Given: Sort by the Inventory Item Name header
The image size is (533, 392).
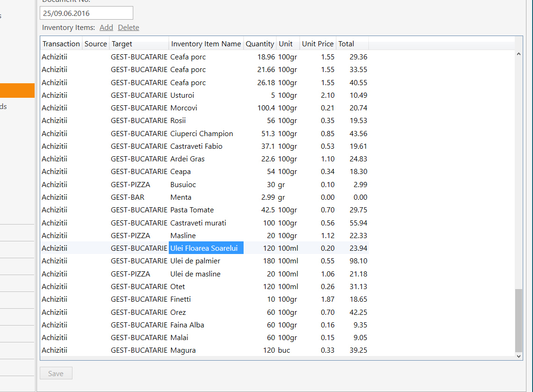Looking at the screenshot, I should tap(206, 44).
